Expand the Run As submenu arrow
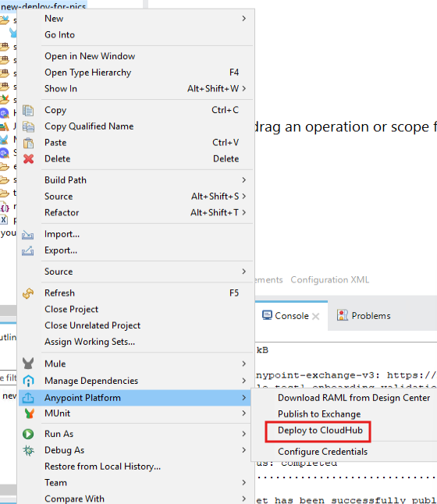Viewport: 437px width, 504px height. coord(244,434)
